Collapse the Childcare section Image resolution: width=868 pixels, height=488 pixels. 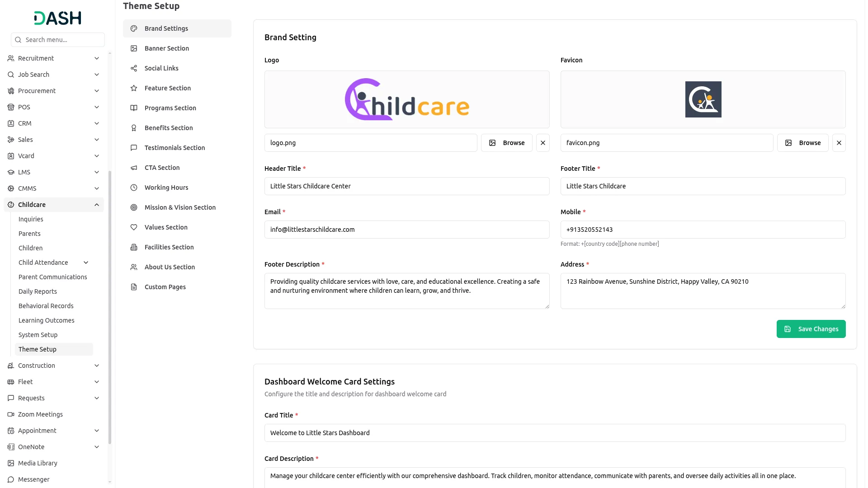pos(97,204)
